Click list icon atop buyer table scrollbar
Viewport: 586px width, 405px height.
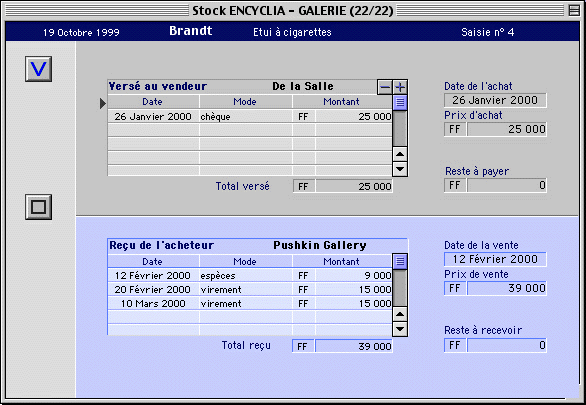[x=400, y=262]
